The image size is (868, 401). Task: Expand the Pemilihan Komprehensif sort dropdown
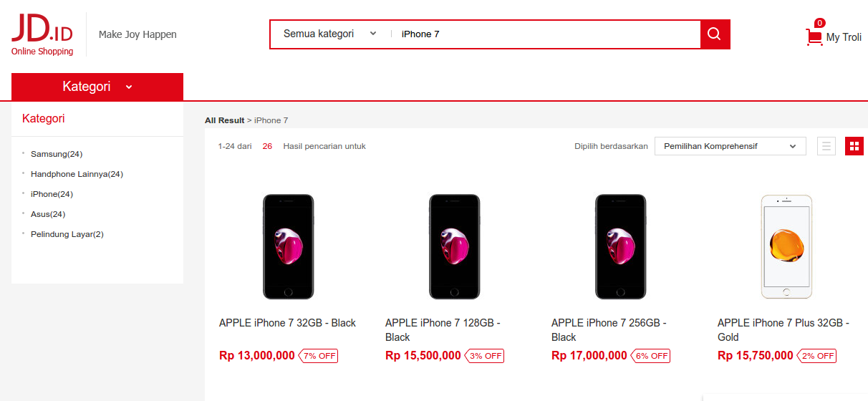(730, 146)
